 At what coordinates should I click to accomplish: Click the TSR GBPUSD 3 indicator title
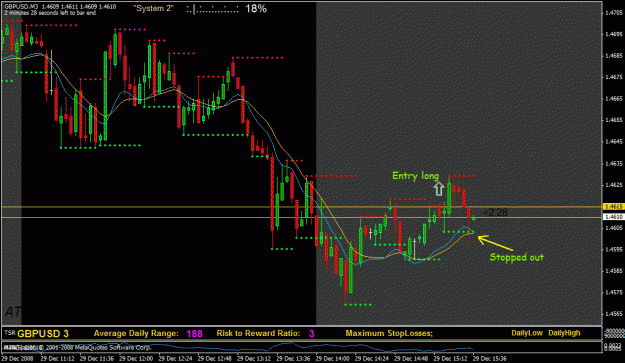click(37, 334)
